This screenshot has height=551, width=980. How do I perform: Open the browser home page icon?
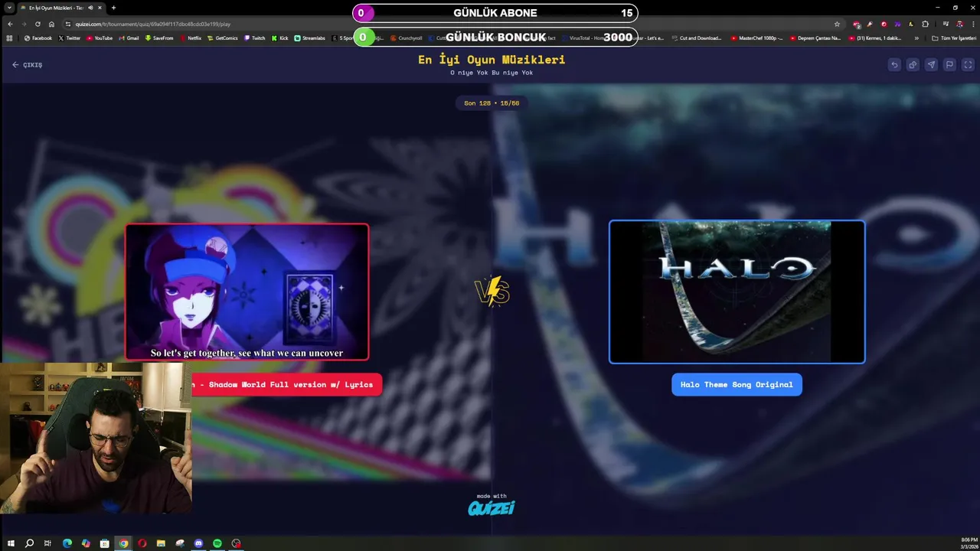pos(51,24)
